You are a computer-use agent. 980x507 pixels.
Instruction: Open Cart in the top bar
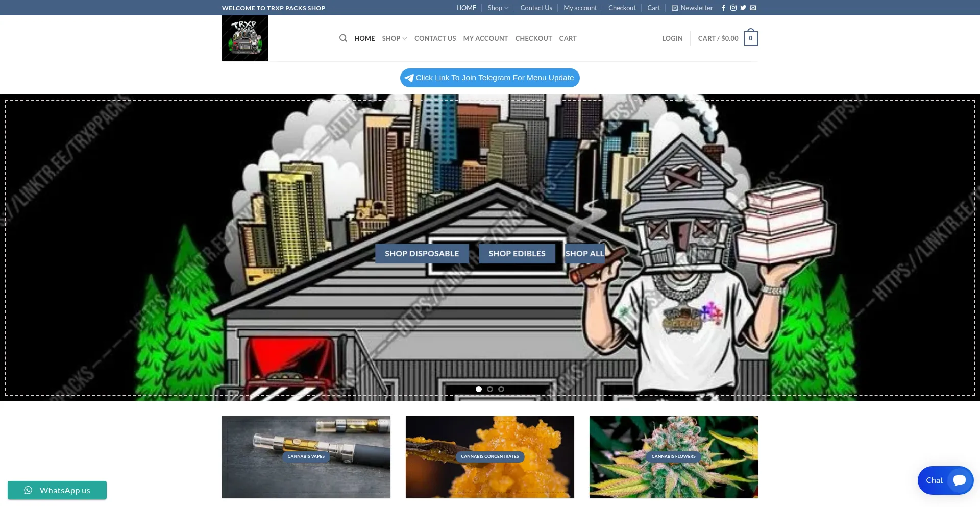click(653, 8)
